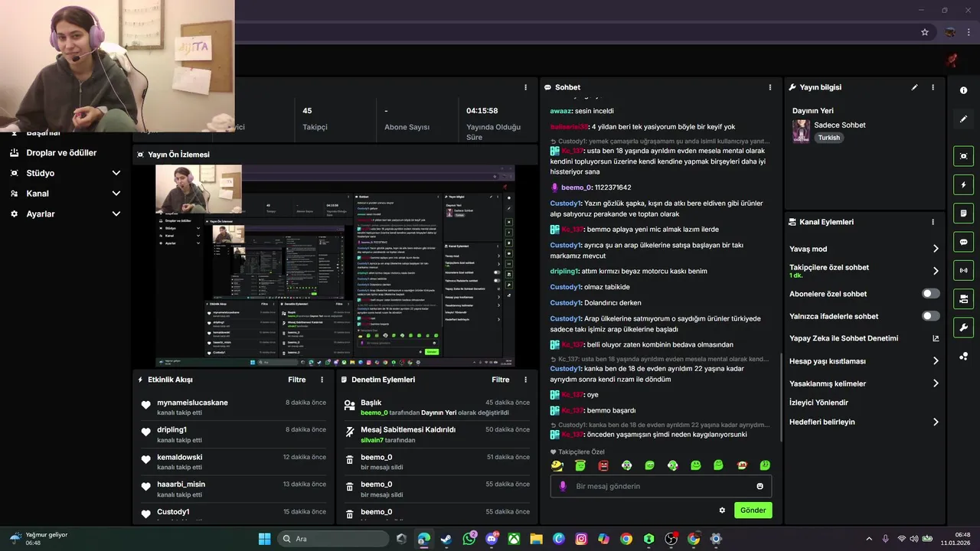
Task: Click mynameislucaskane in activity feed
Action: (x=192, y=403)
